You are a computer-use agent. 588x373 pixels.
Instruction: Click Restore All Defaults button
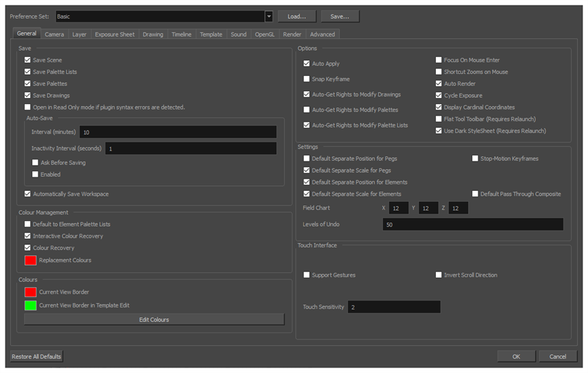[36, 357]
